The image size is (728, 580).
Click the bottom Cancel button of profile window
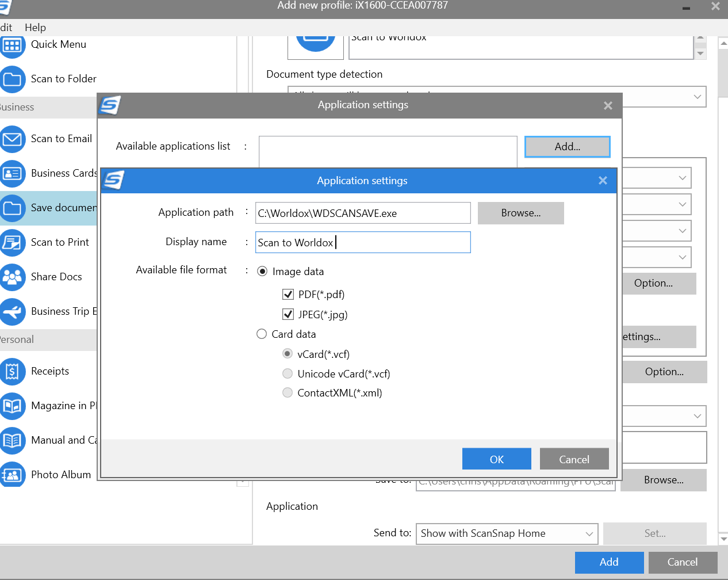(x=683, y=562)
